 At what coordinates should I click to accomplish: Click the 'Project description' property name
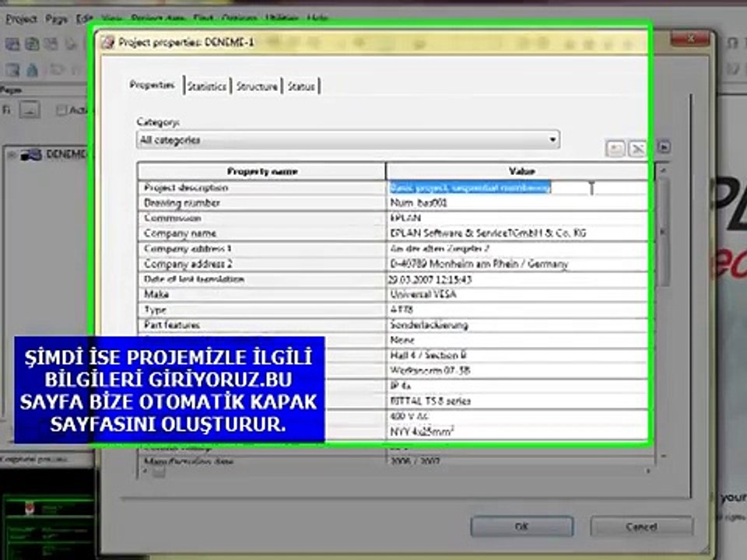pyautogui.click(x=186, y=187)
